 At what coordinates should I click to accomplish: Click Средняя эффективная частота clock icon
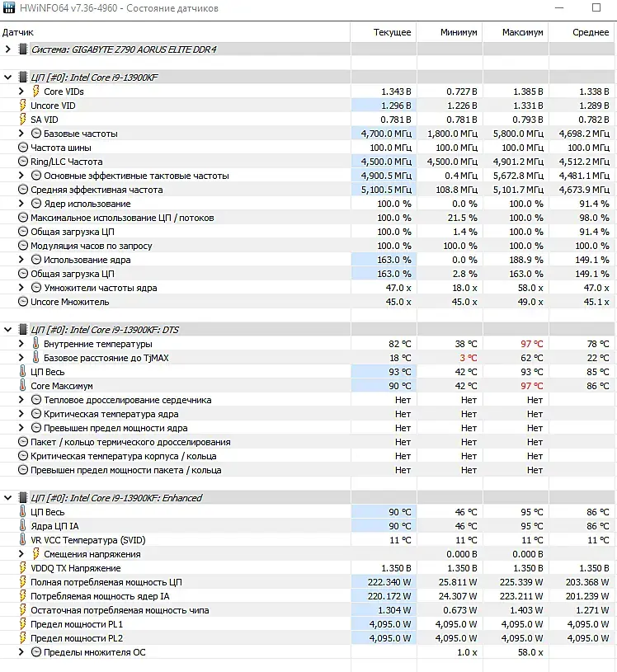[23, 190]
